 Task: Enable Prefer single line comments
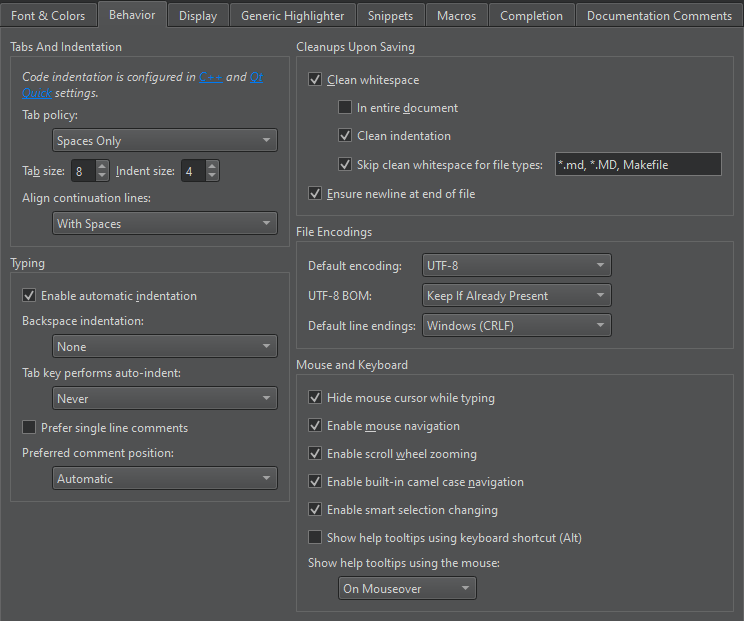tap(29, 428)
